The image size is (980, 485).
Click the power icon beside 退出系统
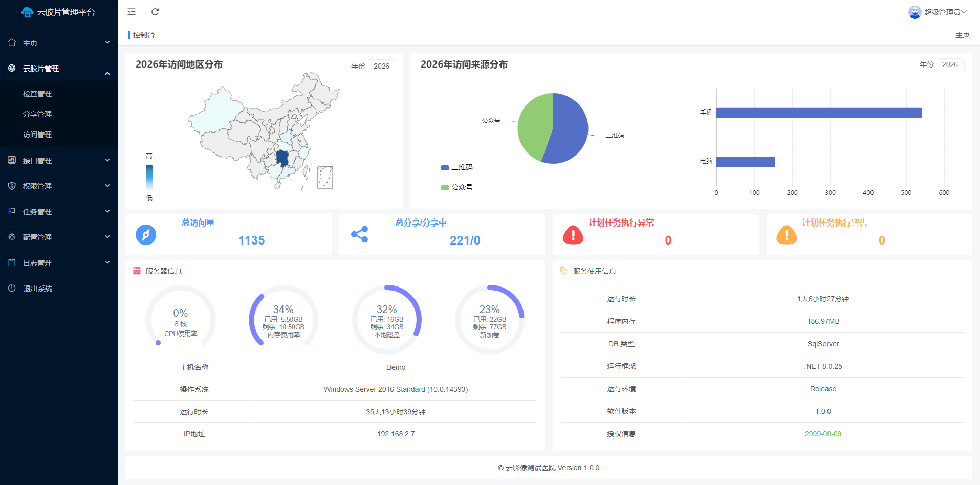[x=12, y=288]
